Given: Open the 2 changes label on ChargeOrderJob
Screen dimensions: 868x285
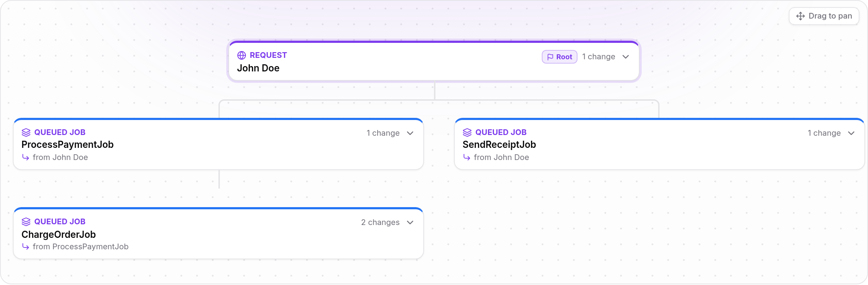Looking at the screenshot, I should [380, 222].
